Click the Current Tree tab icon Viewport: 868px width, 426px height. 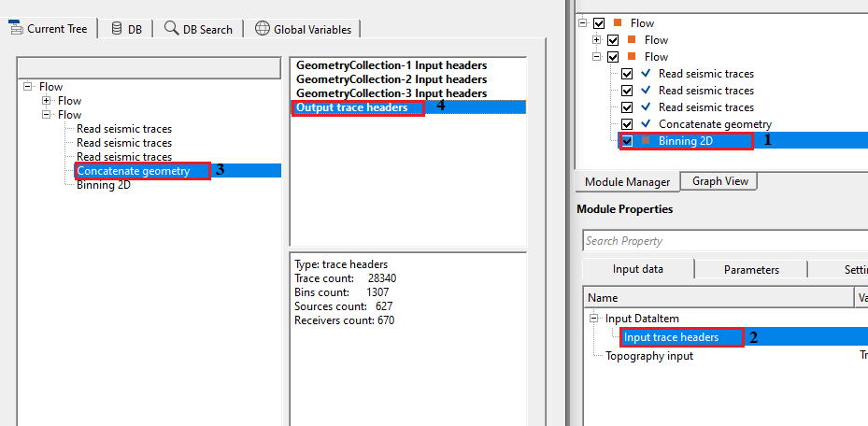[16, 28]
